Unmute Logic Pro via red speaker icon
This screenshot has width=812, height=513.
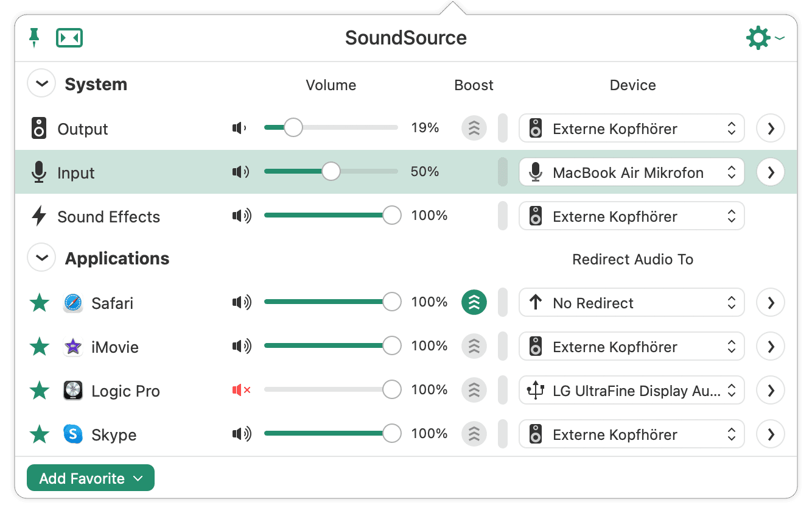pyautogui.click(x=242, y=390)
